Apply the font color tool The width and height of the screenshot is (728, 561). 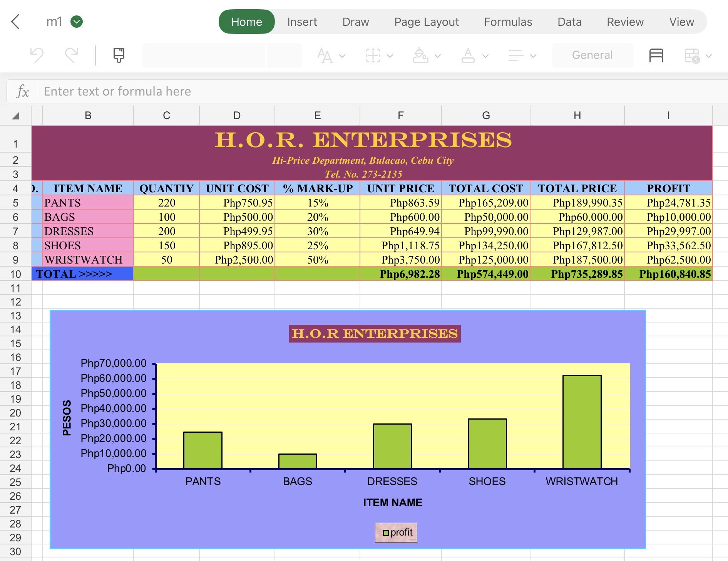[468, 55]
